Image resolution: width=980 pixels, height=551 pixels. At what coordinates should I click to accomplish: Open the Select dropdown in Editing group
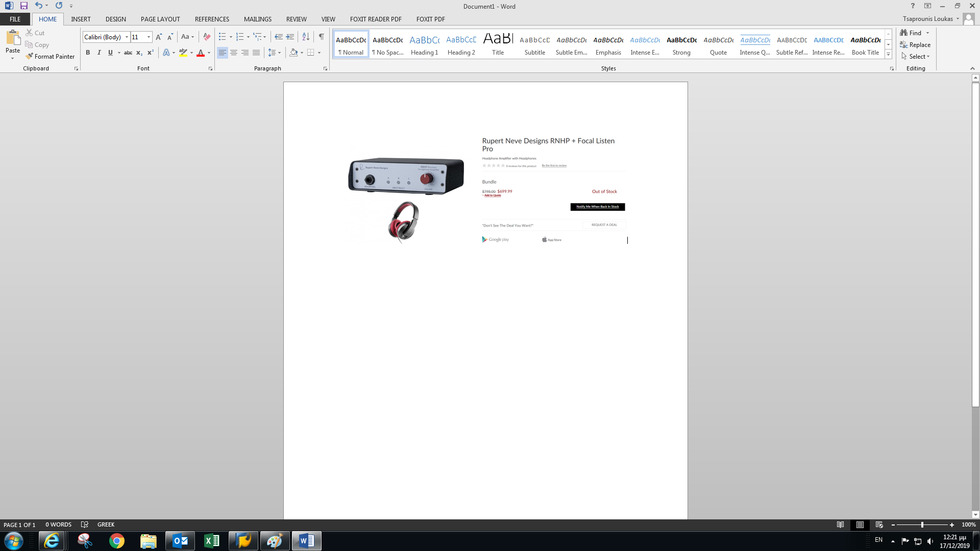coord(919,57)
